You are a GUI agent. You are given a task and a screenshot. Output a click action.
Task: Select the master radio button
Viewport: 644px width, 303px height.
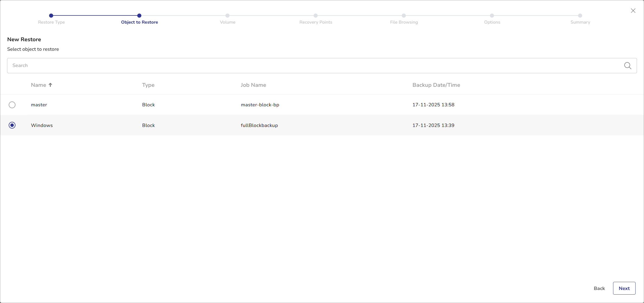[12, 105]
